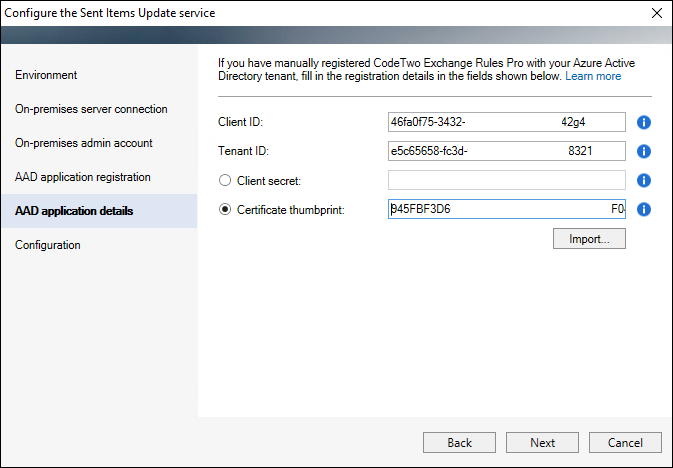Click the Back button

click(x=459, y=442)
